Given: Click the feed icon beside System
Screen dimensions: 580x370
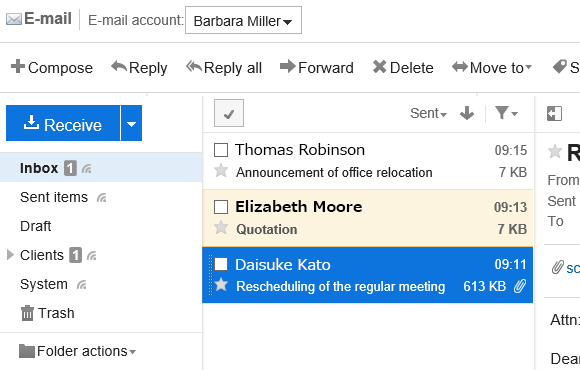Looking at the screenshot, I should [81, 285].
